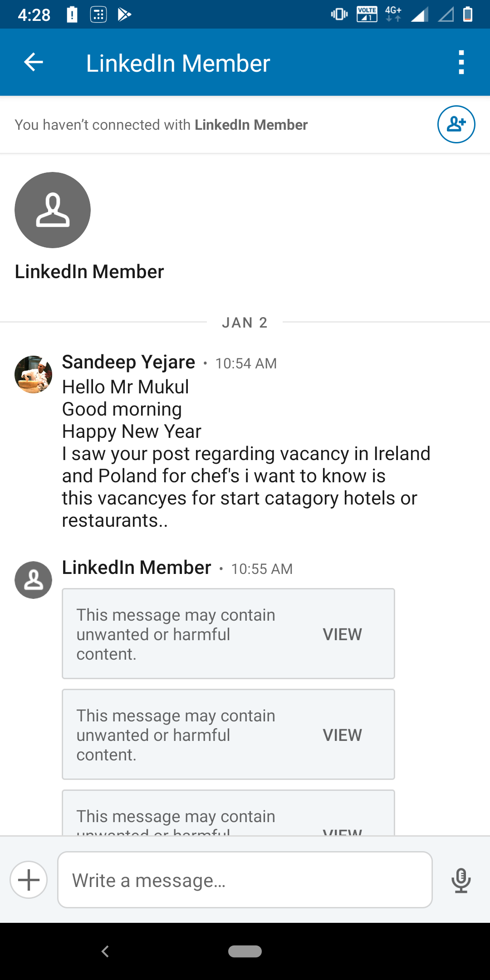The image size is (490, 980).
Task: View the first hidden harmful message
Action: 342,634
